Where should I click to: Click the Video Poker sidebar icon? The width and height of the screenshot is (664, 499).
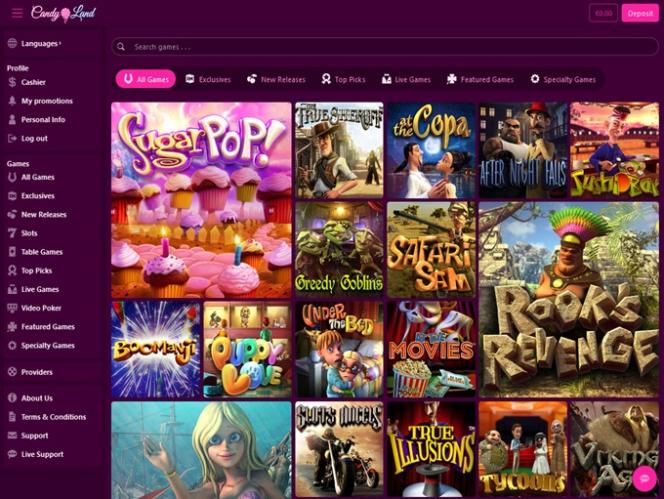click(x=12, y=308)
